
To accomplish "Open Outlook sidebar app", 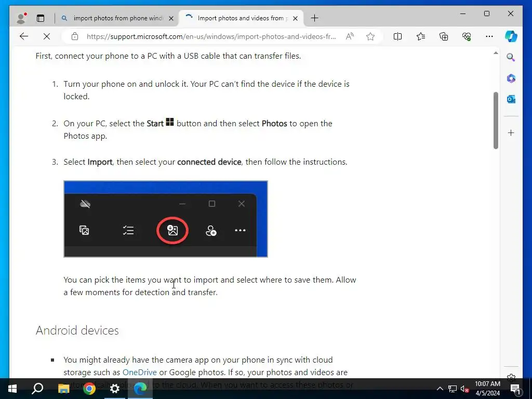I will pyautogui.click(x=511, y=99).
